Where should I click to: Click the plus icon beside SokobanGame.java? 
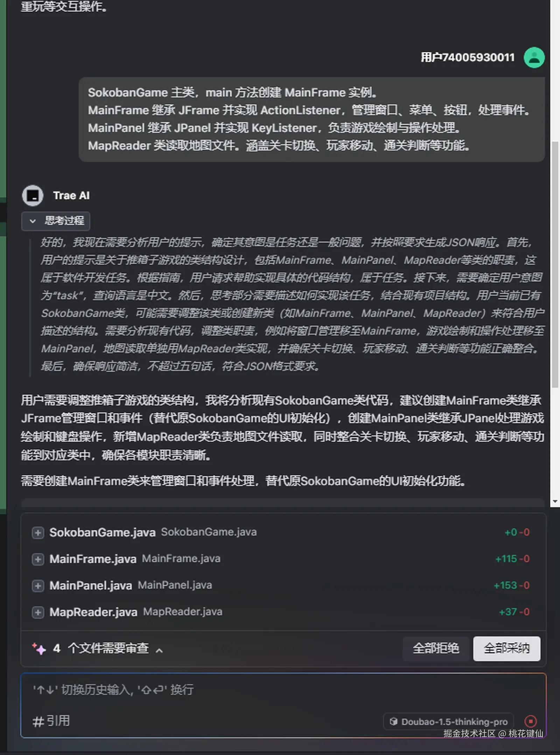(38, 533)
